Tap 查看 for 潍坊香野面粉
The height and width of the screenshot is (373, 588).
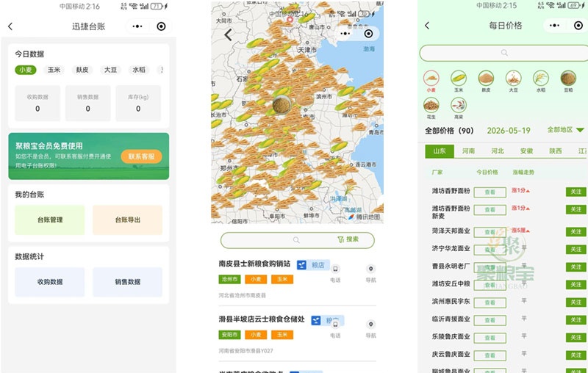point(490,192)
